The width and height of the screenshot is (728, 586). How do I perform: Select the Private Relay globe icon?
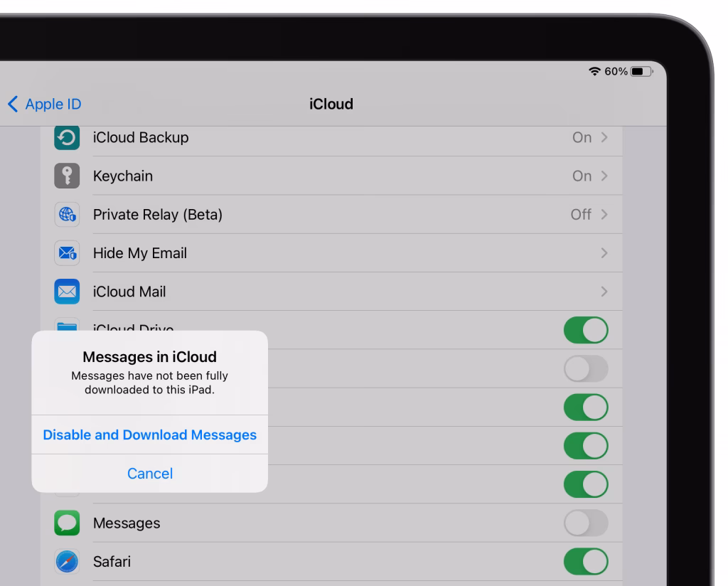66,214
